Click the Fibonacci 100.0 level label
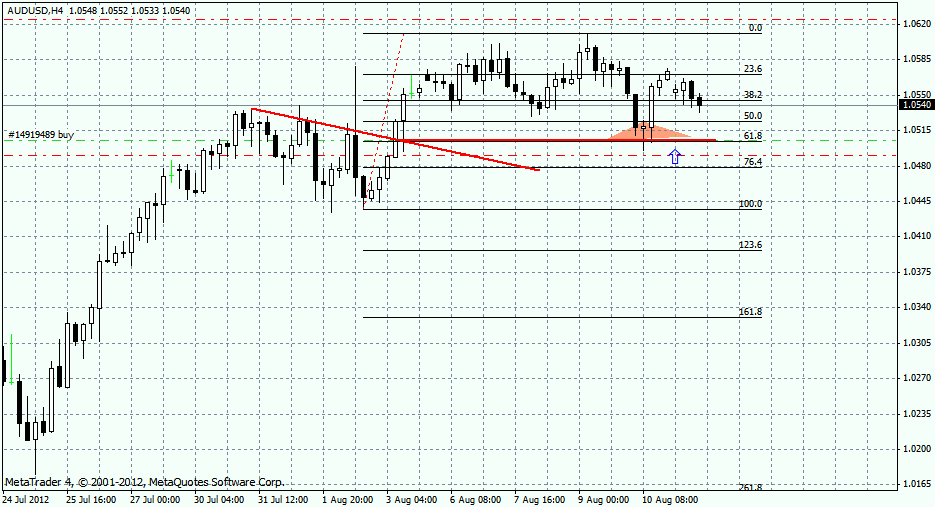Image resolution: width=935 pixels, height=507 pixels. 751,204
